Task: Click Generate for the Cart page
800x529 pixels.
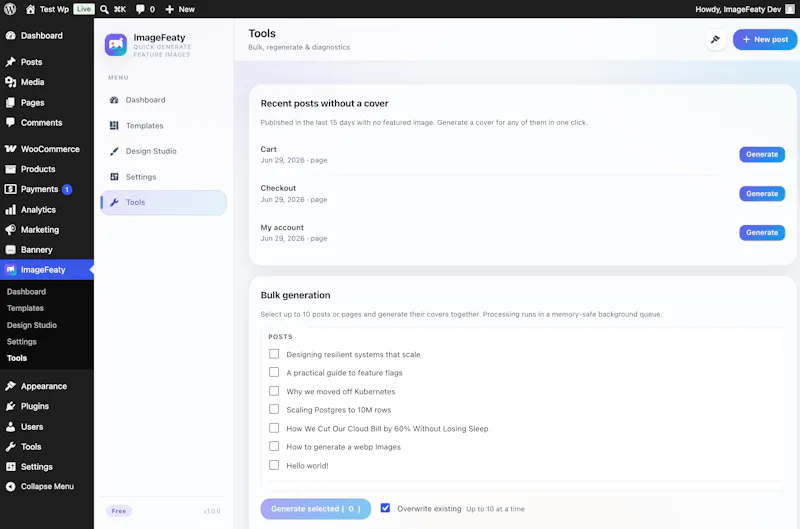Action: click(x=762, y=154)
